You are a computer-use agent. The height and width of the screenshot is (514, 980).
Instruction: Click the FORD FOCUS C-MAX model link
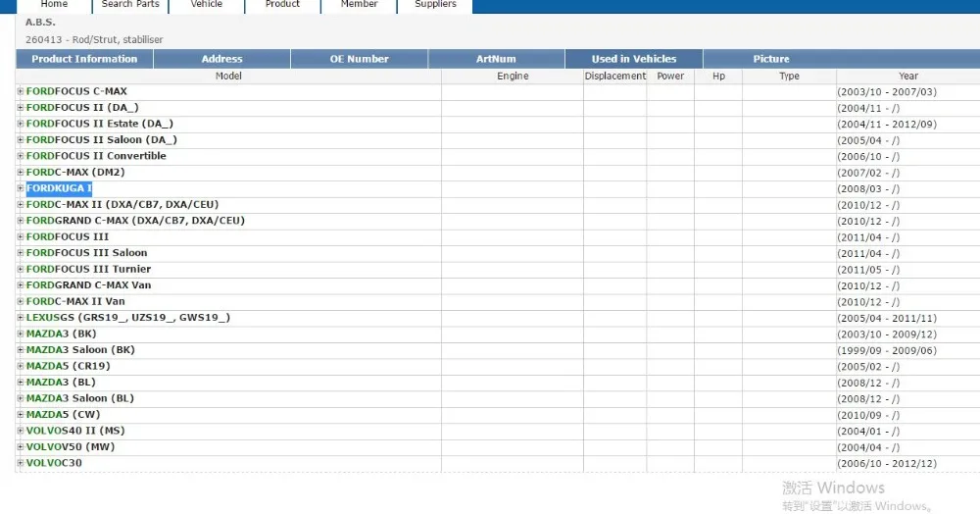[76, 91]
